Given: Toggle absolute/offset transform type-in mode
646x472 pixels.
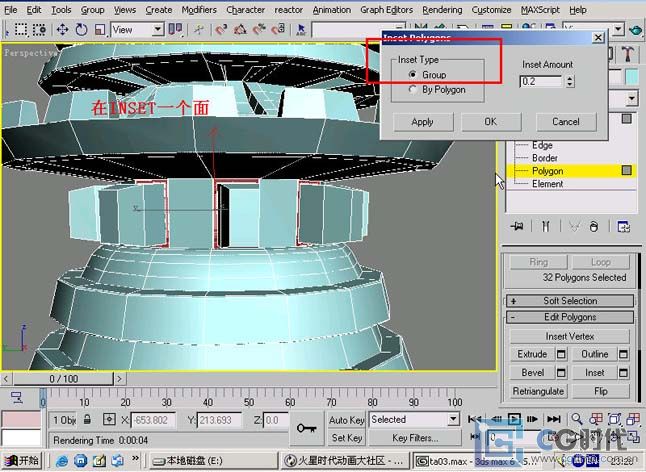Looking at the screenshot, I should click(x=109, y=420).
